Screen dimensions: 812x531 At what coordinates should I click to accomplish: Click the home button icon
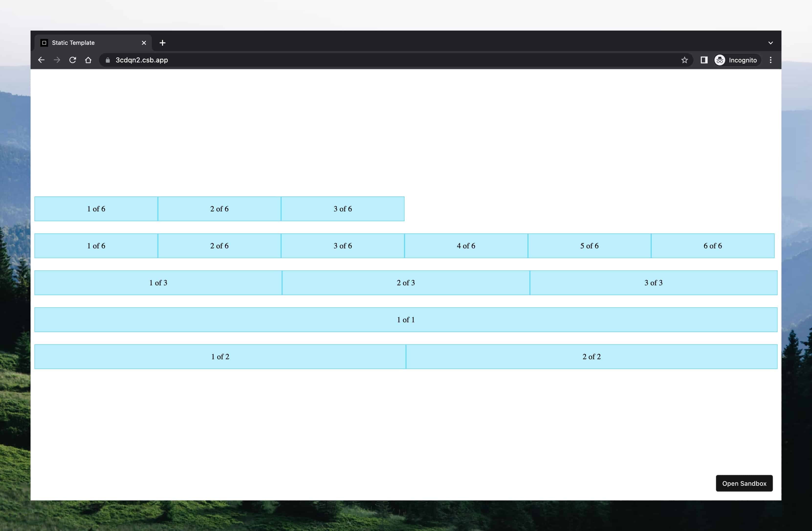click(88, 60)
